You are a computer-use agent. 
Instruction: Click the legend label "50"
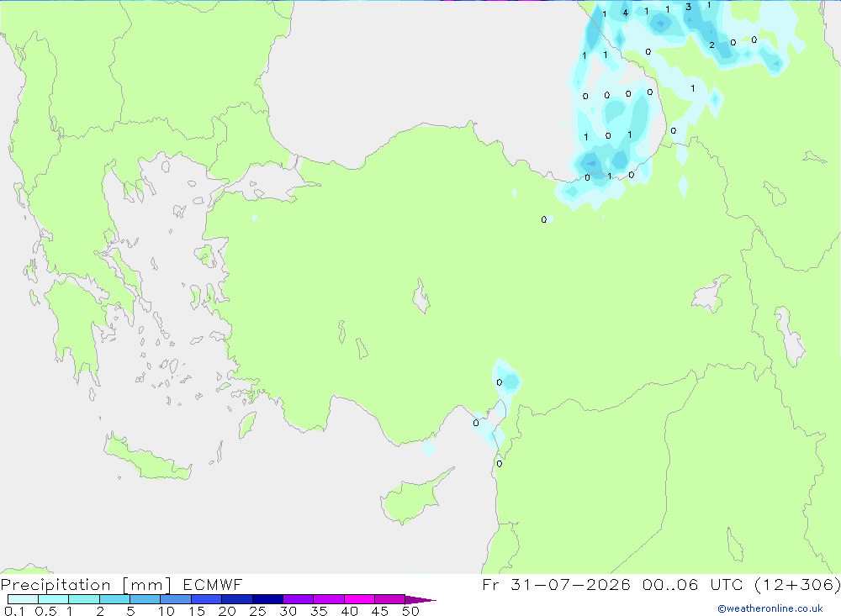[410, 611]
